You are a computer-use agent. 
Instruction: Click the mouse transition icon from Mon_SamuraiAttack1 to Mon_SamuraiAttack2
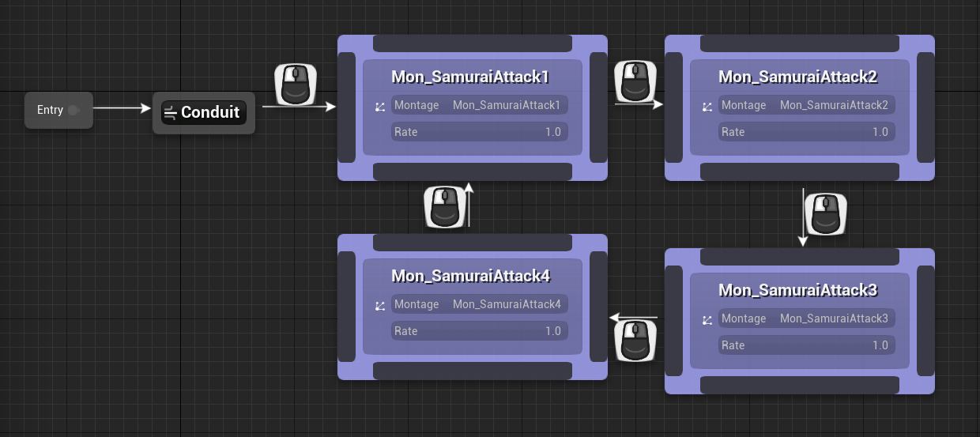(x=635, y=81)
